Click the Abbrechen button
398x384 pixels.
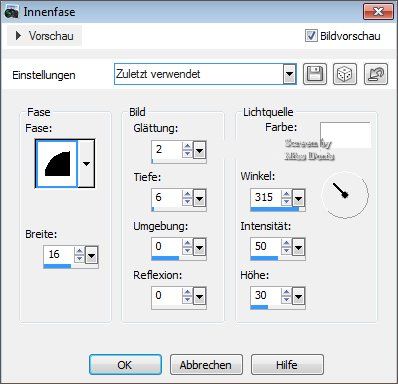pyautogui.click(x=206, y=365)
